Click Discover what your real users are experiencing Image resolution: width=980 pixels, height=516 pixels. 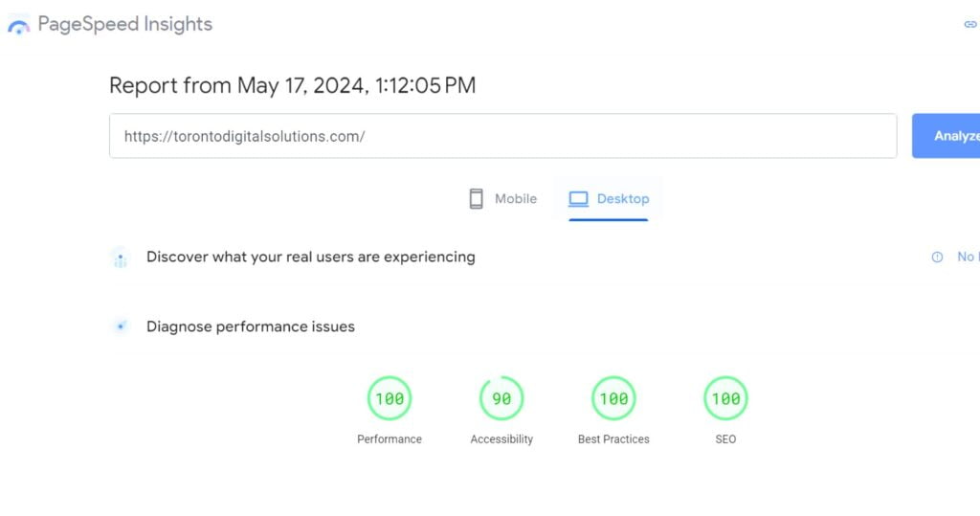click(311, 258)
